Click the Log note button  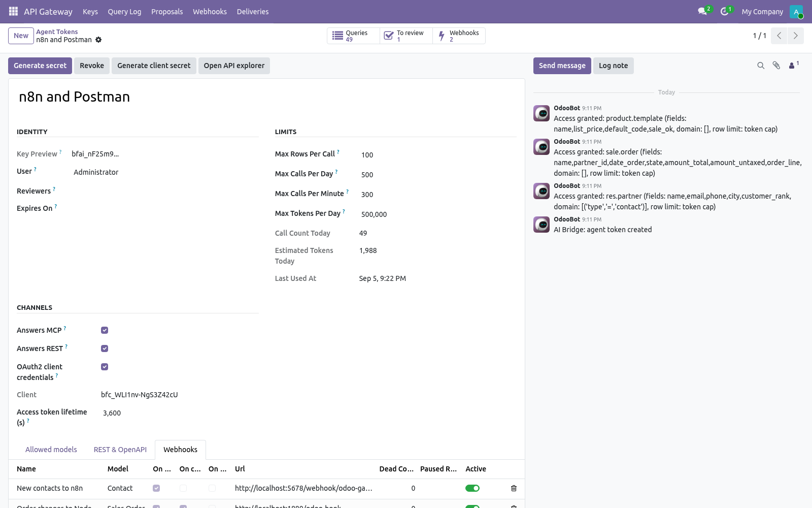tap(613, 66)
